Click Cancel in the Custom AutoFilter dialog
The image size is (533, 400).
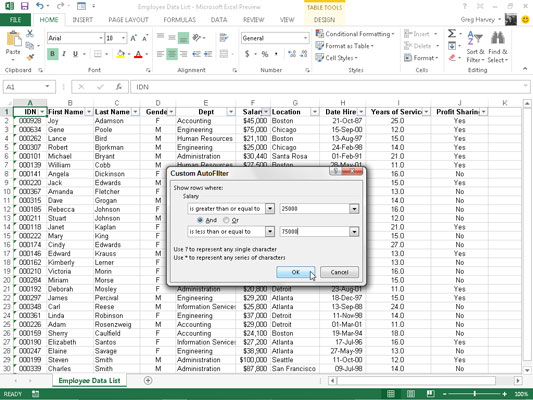click(x=339, y=272)
